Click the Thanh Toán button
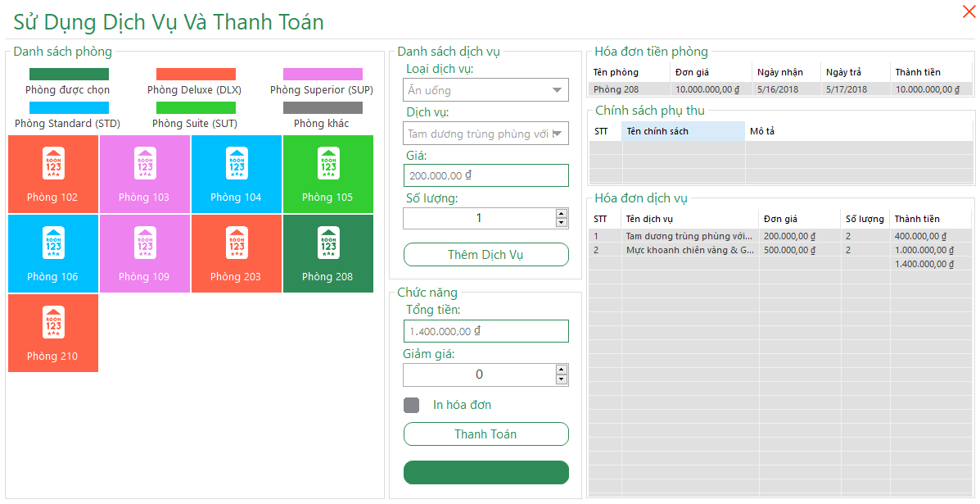The image size is (980, 504). coord(485,434)
